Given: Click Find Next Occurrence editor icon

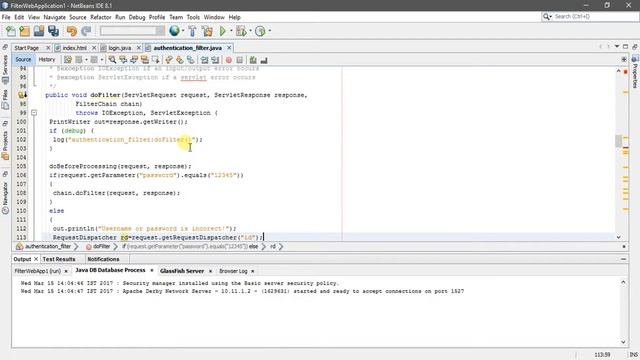Looking at the screenshot, I should pos(134,60).
